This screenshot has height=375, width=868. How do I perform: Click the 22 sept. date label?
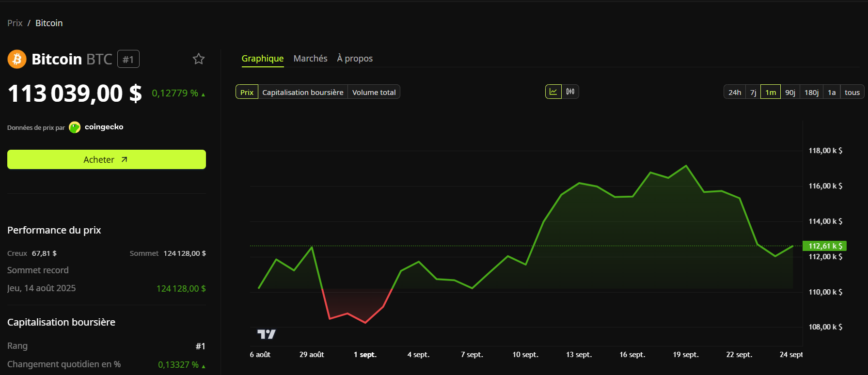(x=739, y=355)
